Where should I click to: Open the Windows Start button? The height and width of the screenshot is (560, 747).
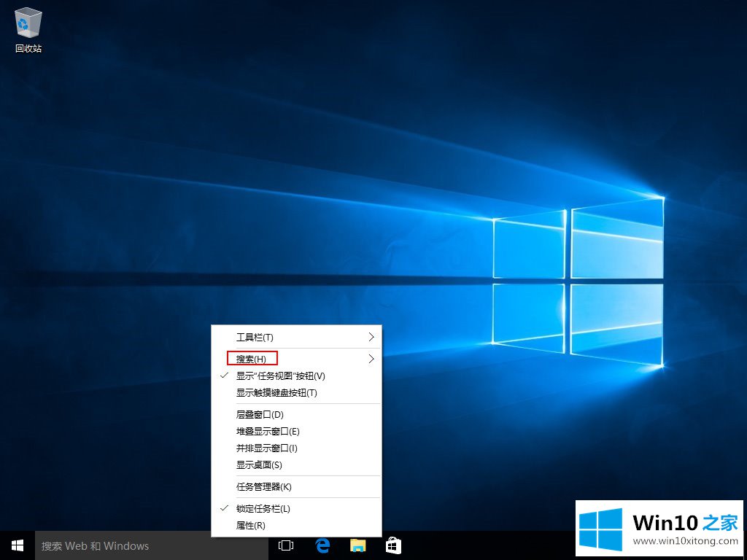pyautogui.click(x=18, y=545)
